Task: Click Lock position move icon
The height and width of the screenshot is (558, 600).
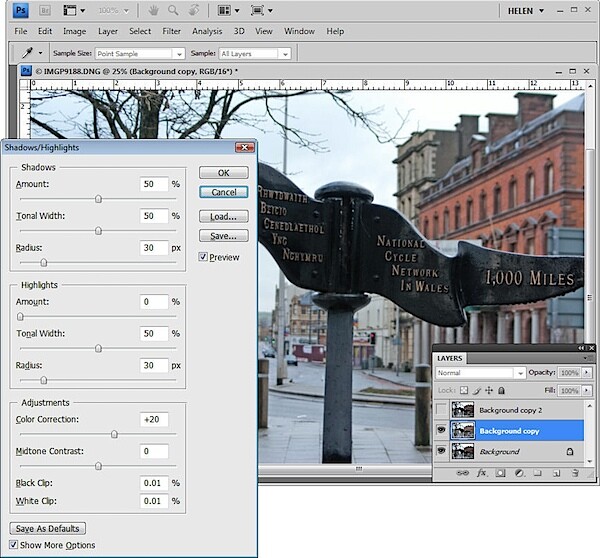Action: click(x=489, y=390)
